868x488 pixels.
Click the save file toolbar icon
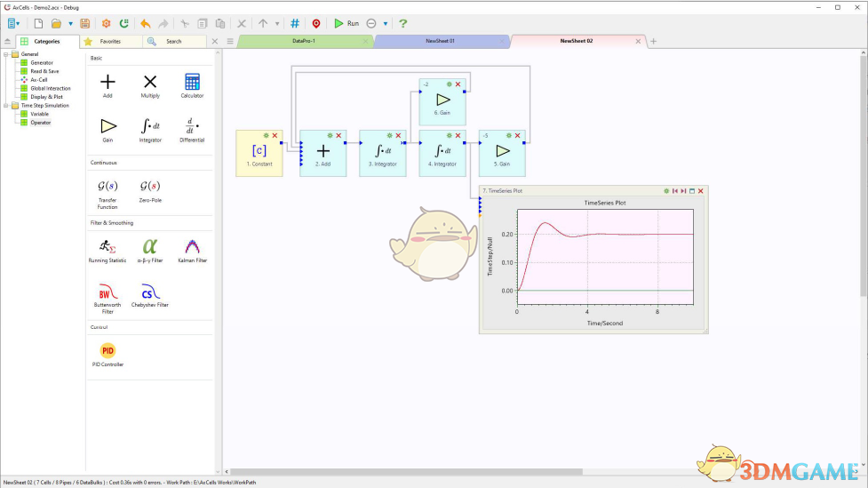84,23
